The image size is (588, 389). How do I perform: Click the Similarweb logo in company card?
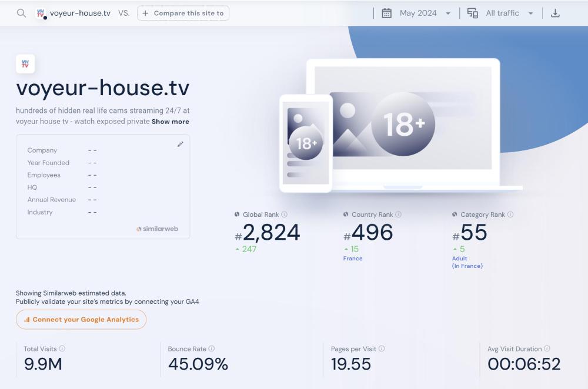coord(157,229)
